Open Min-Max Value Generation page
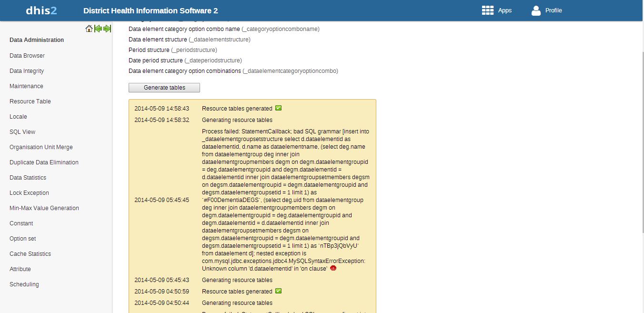The width and height of the screenshot is (644, 313). tap(44, 208)
